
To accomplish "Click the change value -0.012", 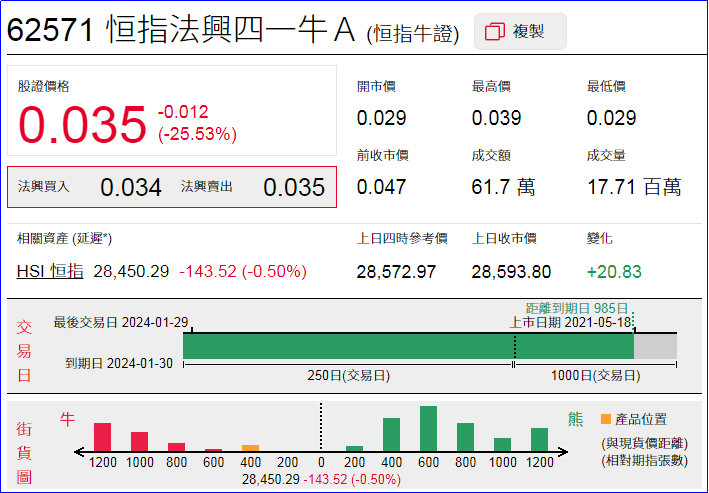I will [183, 112].
